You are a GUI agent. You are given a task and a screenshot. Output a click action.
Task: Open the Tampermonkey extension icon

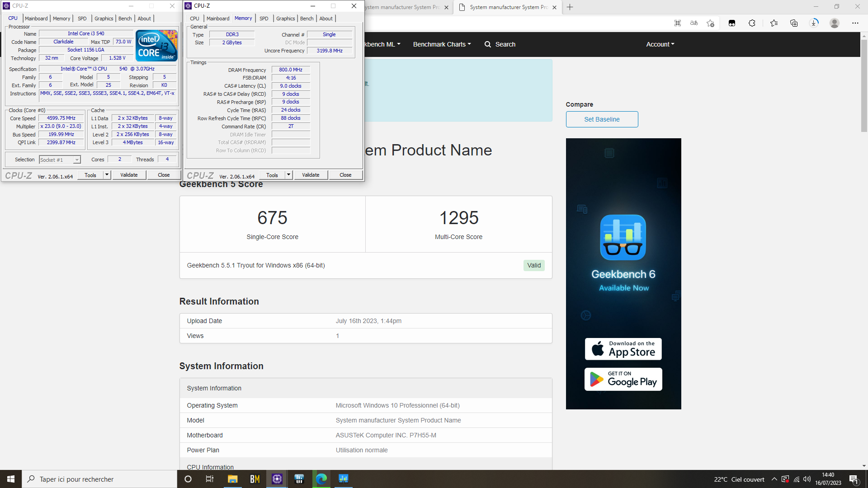pos(732,23)
